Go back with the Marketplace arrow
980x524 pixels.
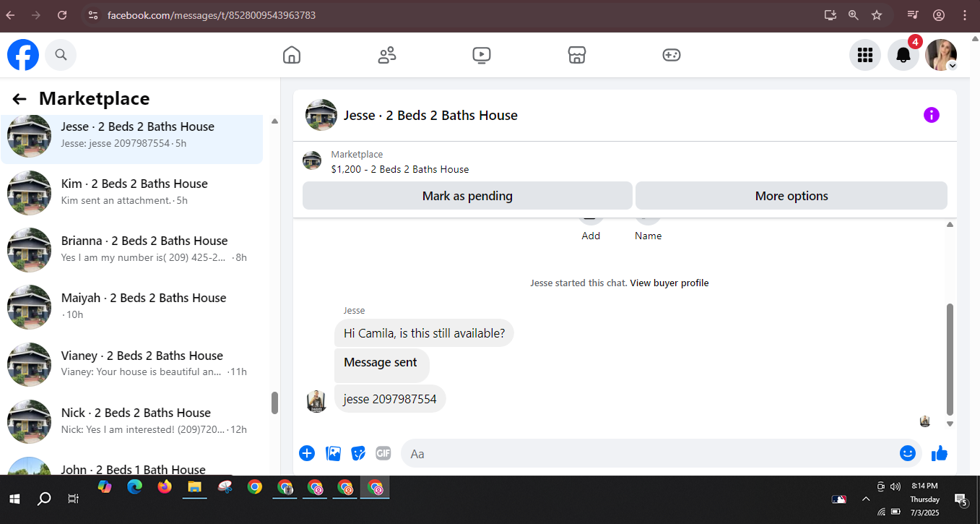point(19,99)
